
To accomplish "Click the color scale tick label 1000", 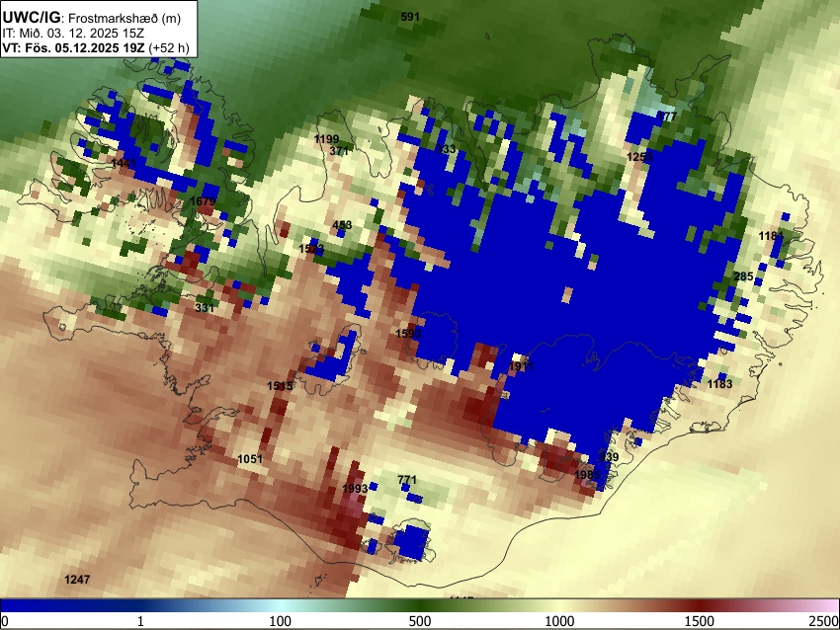I will [559, 621].
